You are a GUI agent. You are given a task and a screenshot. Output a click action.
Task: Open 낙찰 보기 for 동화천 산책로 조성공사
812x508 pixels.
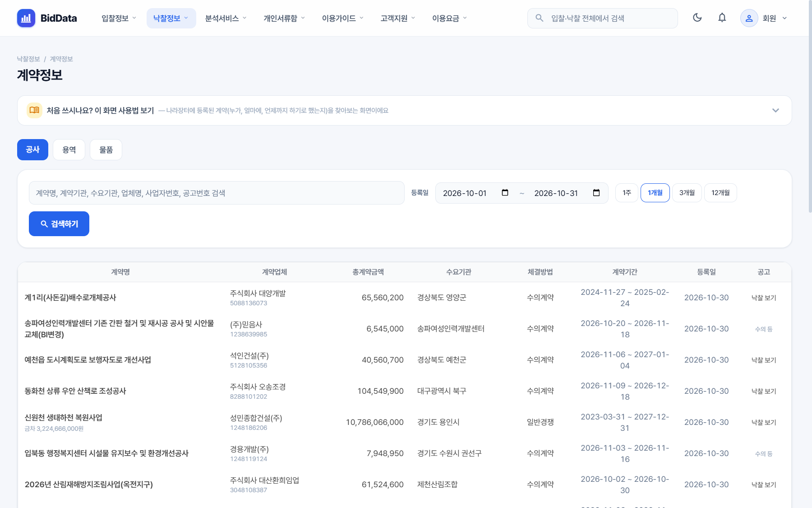(x=764, y=391)
